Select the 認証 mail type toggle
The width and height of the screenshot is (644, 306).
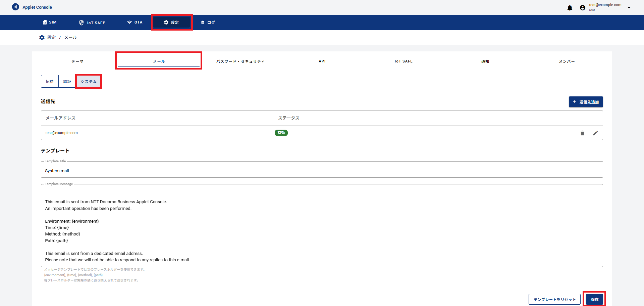click(67, 82)
